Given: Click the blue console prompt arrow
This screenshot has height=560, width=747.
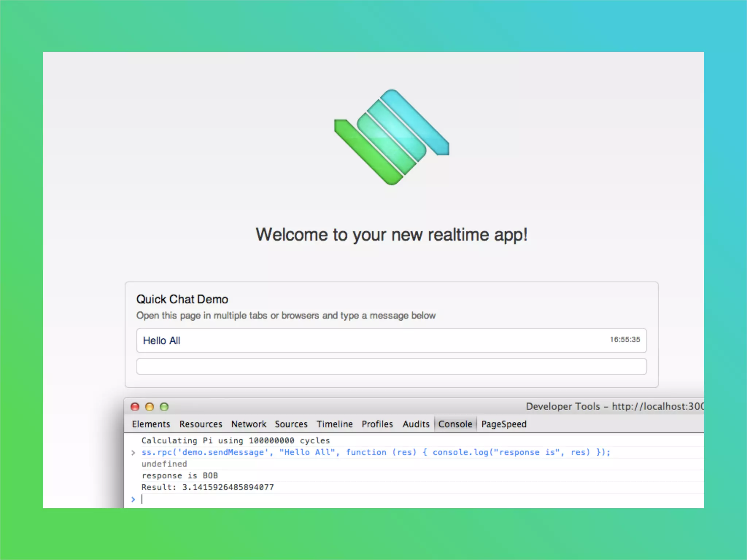Looking at the screenshot, I should tap(133, 499).
